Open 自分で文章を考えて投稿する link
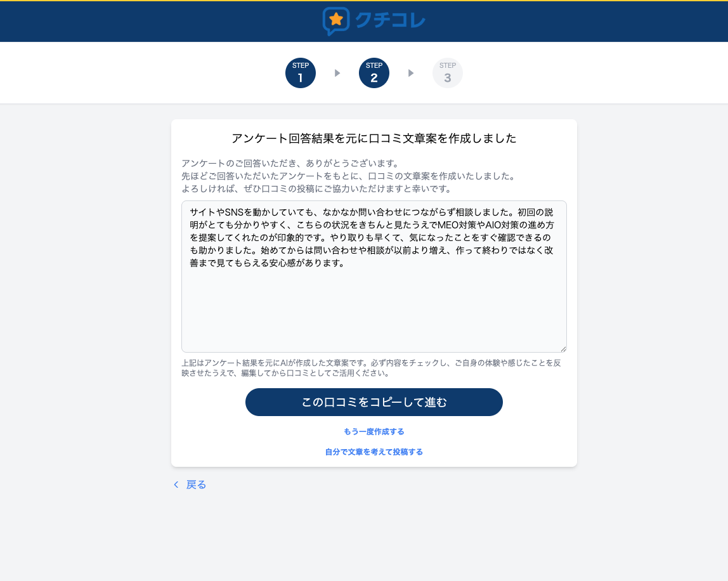 [x=374, y=452]
